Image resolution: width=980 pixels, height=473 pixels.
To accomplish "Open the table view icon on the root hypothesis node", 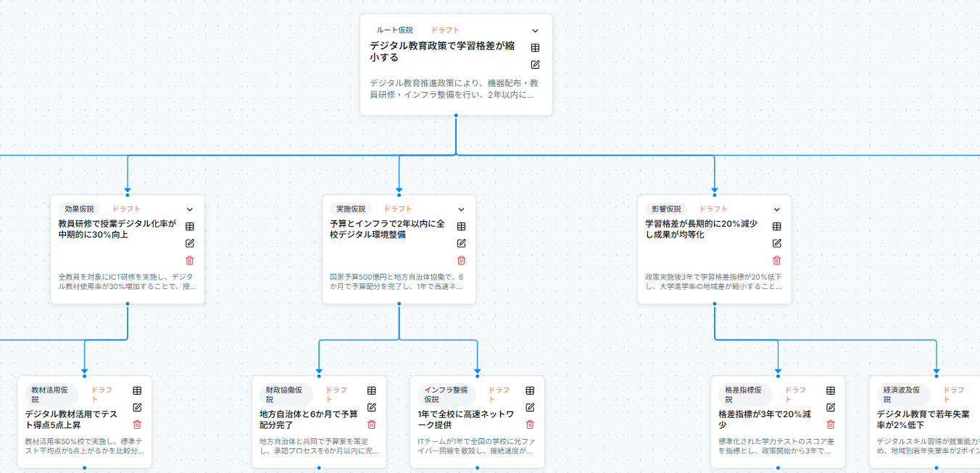I will point(535,48).
